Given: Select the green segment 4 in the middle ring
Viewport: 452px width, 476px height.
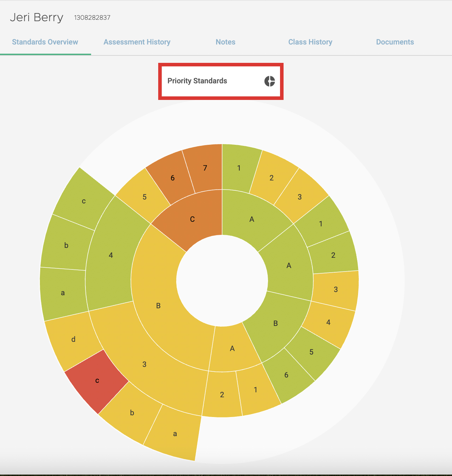Looking at the screenshot, I should (x=111, y=255).
